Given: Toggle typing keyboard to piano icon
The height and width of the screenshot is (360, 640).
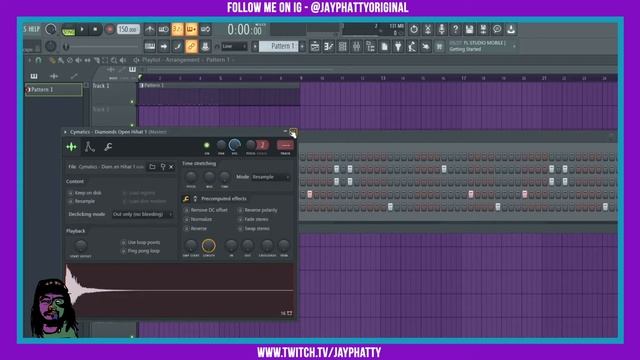Looking at the screenshot, I should pyautogui.click(x=150, y=47).
